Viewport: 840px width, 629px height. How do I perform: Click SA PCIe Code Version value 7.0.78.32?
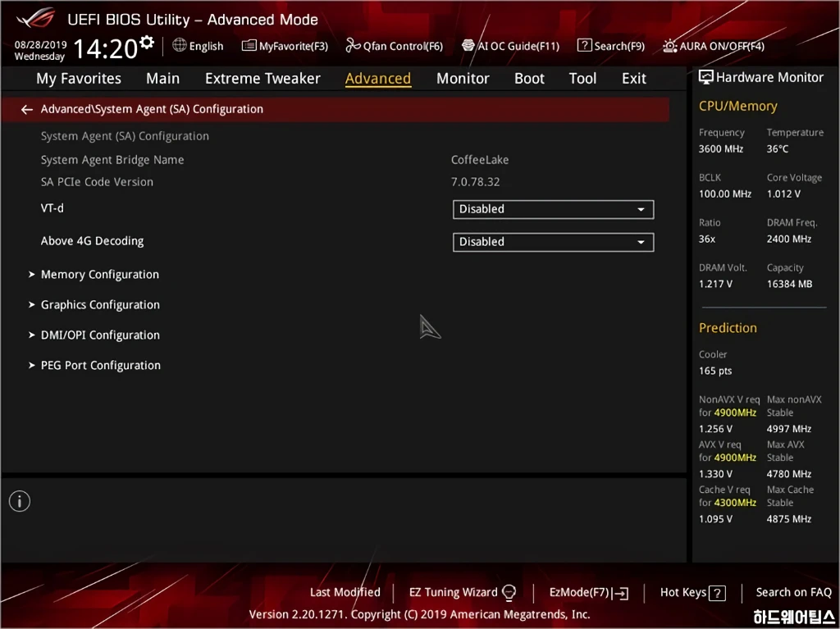click(475, 182)
